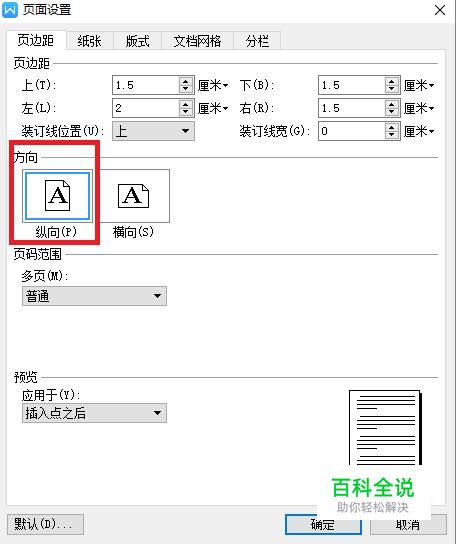Image resolution: width=456 pixels, height=545 pixels.
Task: Open the 版式 tab
Action: [x=137, y=41]
